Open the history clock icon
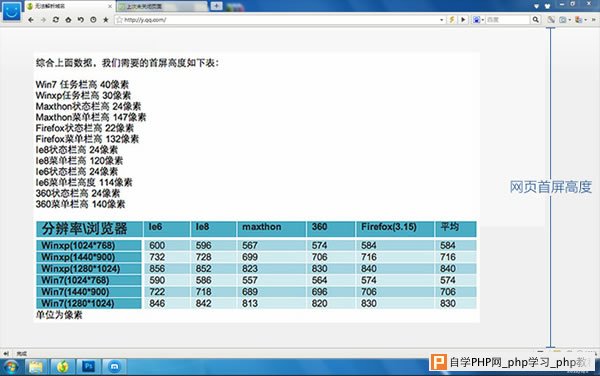Screen dimensions: 600x376 click(93, 20)
